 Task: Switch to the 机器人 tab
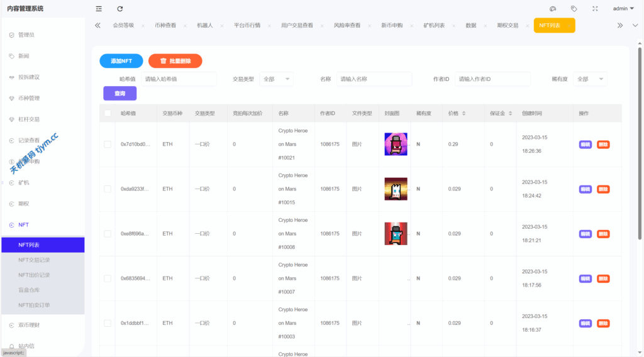tap(204, 26)
